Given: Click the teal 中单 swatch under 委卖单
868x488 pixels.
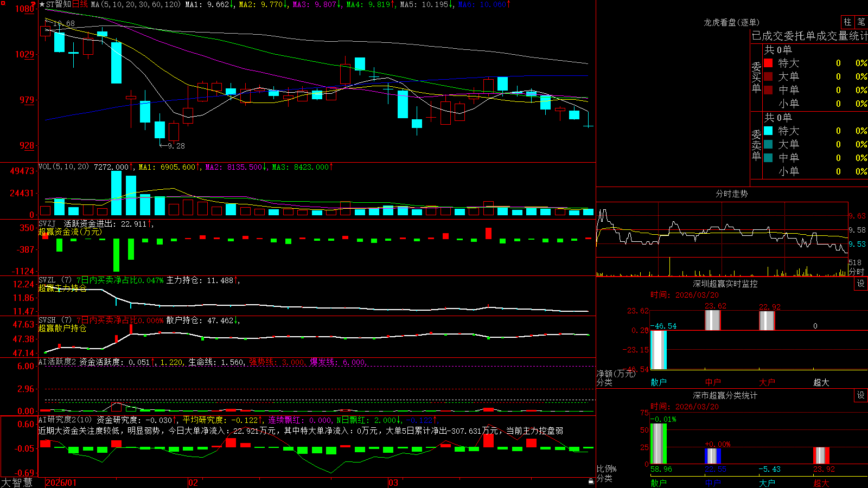Looking at the screenshot, I should (x=768, y=157).
